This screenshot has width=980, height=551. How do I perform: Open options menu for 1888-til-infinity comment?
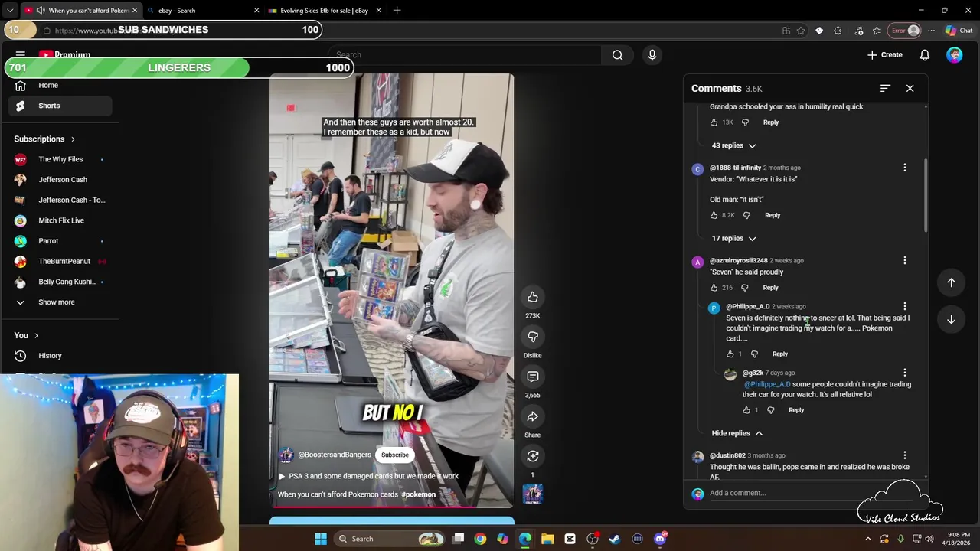tap(904, 168)
